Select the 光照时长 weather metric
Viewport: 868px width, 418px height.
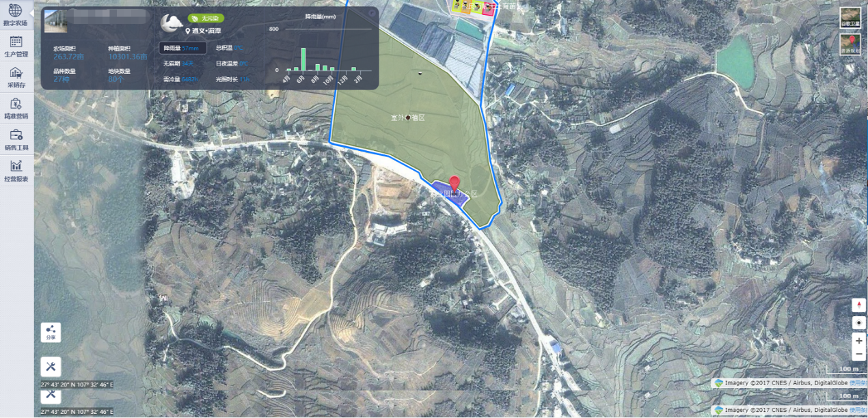click(233, 79)
